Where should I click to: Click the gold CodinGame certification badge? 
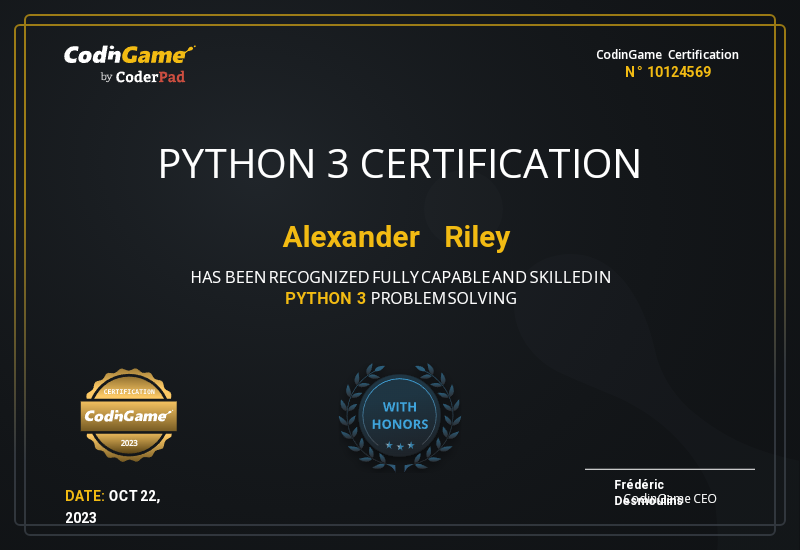point(128,414)
